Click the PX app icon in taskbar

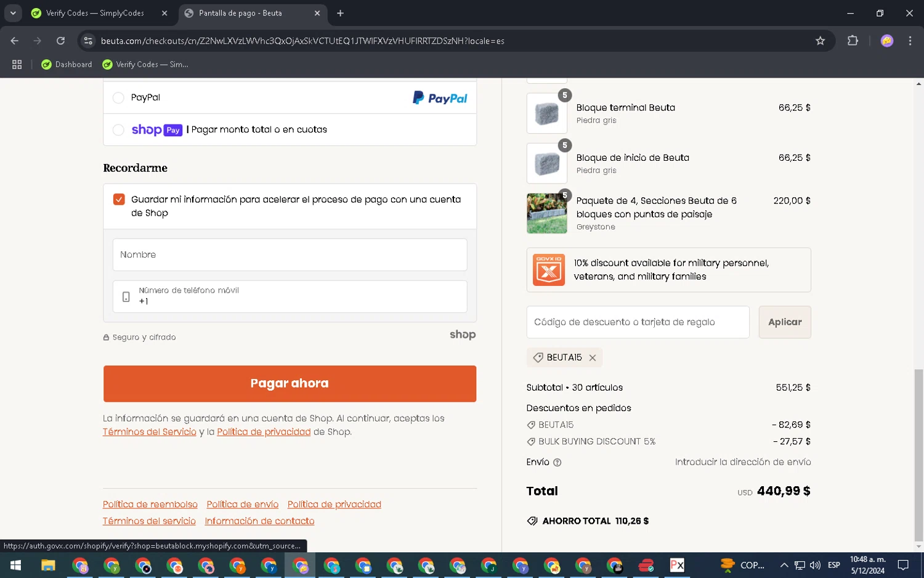tap(677, 565)
